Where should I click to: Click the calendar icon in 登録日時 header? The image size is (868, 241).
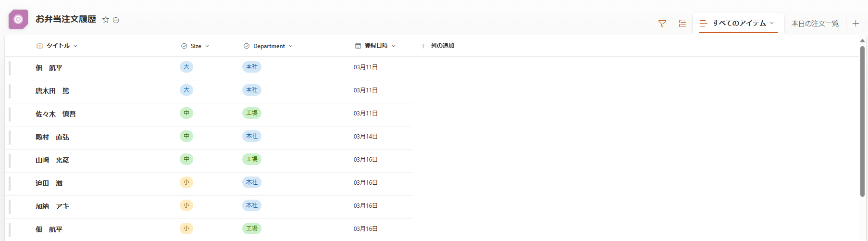[358, 46]
